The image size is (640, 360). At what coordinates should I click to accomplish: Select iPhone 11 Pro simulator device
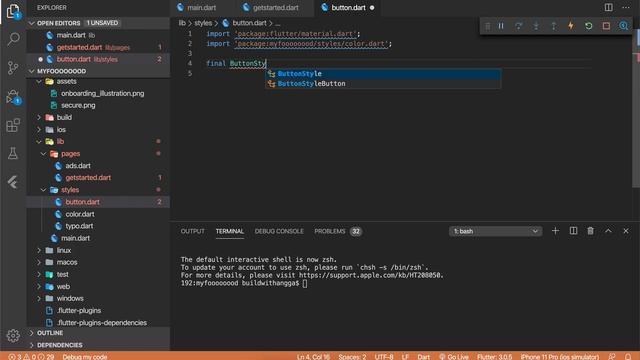point(560,357)
